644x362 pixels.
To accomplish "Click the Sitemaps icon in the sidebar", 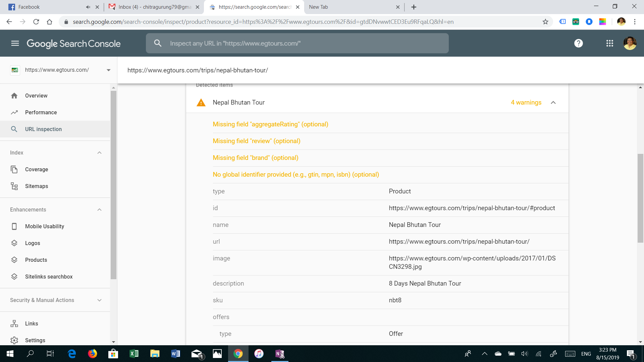I will pos(14,186).
